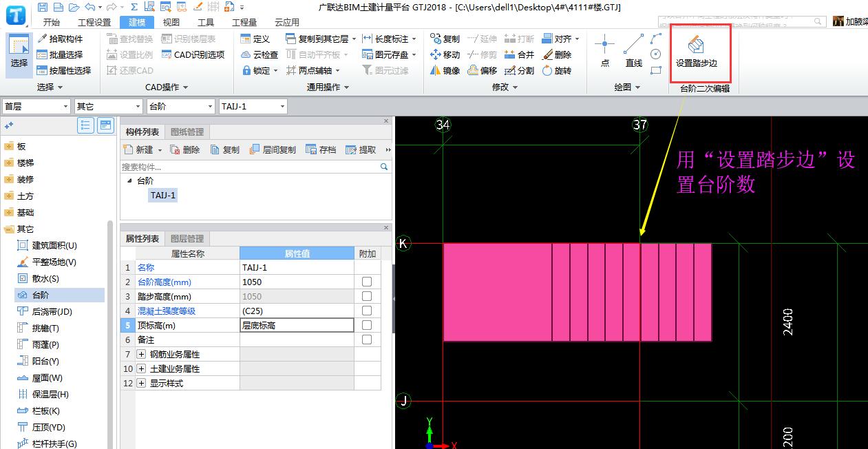Click 两点辅轴 auxiliary axis tool

click(x=312, y=70)
